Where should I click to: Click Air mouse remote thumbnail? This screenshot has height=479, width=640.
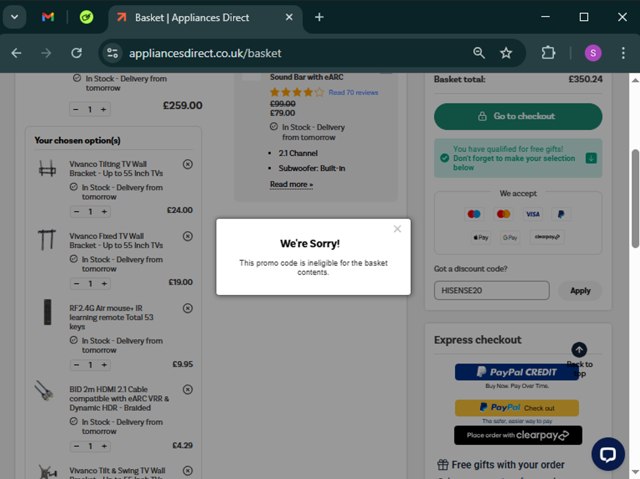click(x=47, y=312)
